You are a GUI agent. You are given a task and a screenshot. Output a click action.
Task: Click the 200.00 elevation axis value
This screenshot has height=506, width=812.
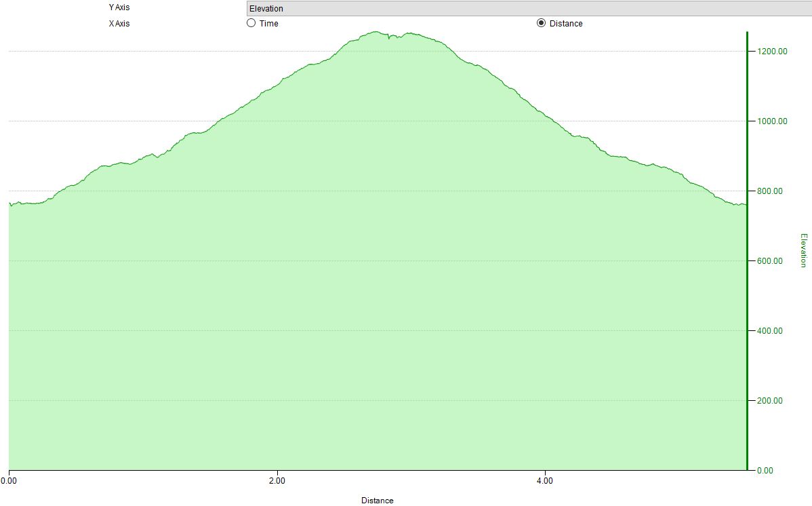point(770,400)
